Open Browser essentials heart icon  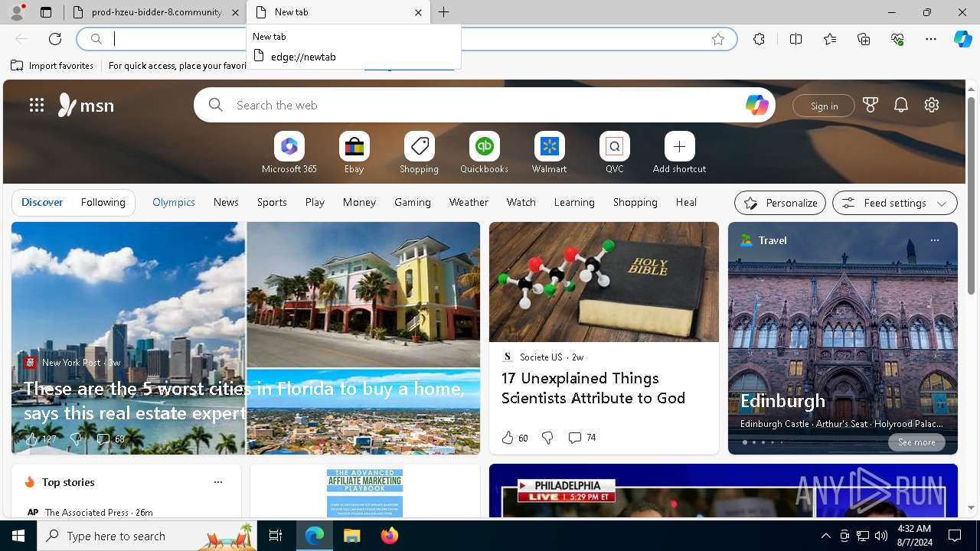pos(897,39)
